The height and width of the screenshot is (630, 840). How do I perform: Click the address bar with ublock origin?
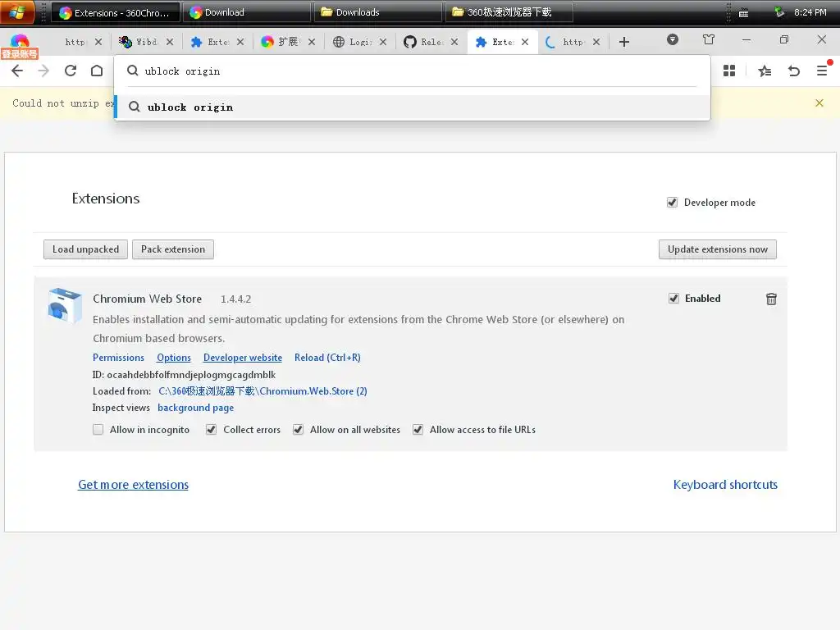point(413,71)
